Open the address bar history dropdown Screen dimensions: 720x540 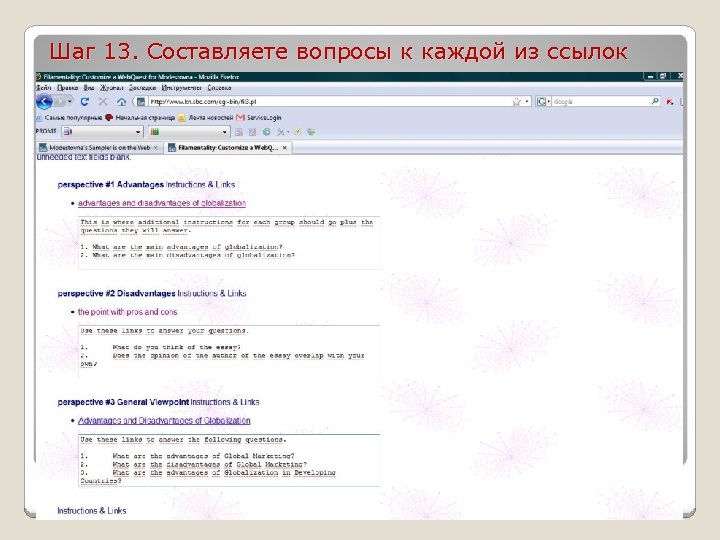[x=527, y=101]
